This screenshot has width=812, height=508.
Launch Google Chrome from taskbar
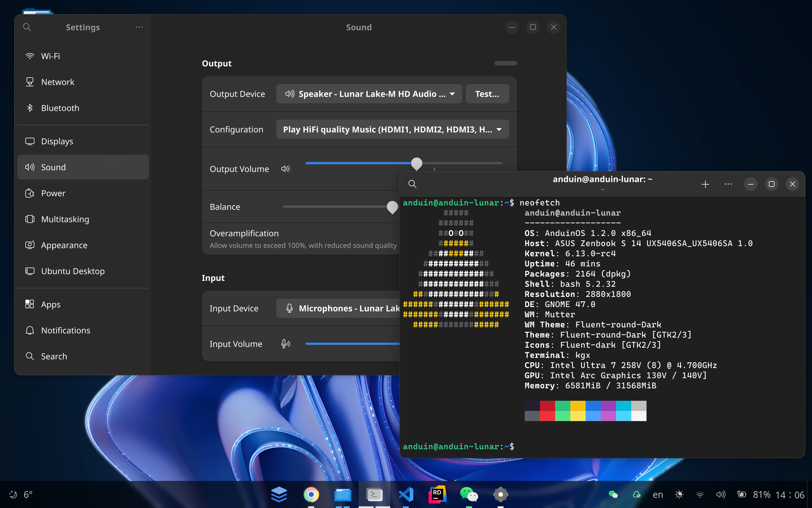(x=311, y=494)
